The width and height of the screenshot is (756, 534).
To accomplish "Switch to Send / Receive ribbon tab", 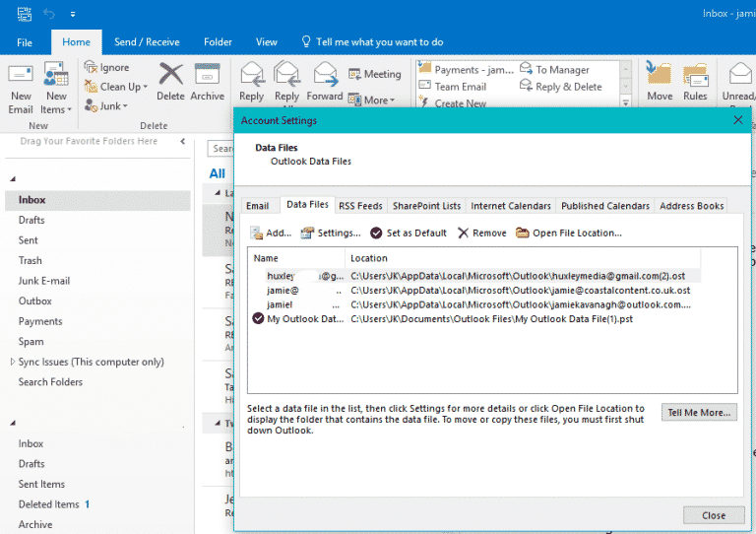I will tap(147, 42).
